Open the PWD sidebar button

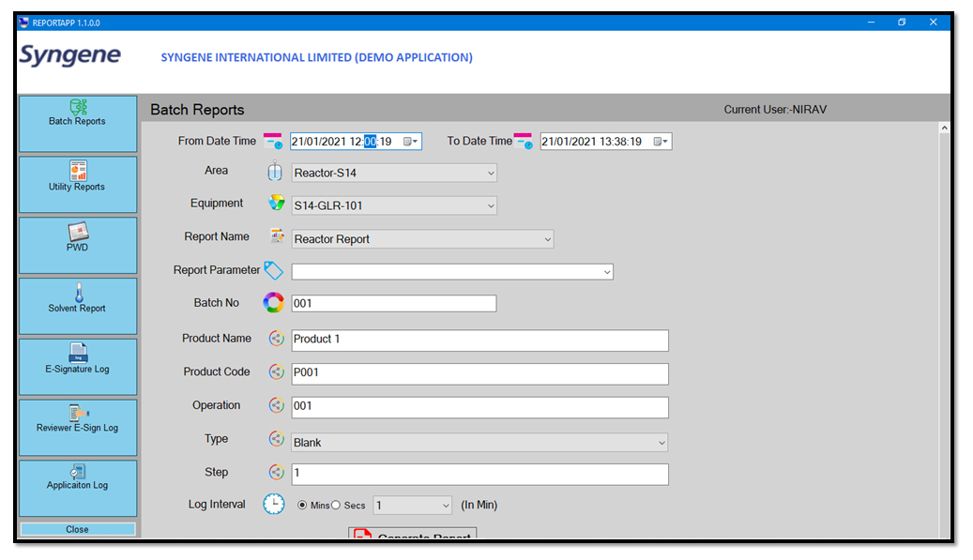pyautogui.click(x=78, y=245)
